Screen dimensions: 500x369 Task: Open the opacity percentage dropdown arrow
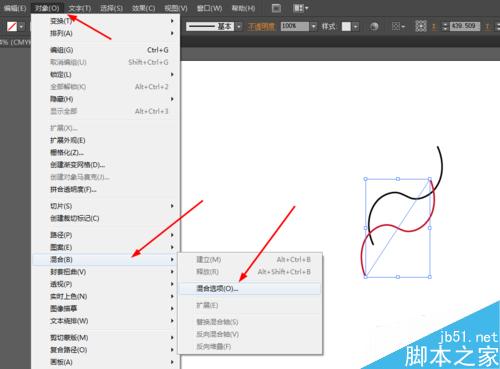point(313,26)
